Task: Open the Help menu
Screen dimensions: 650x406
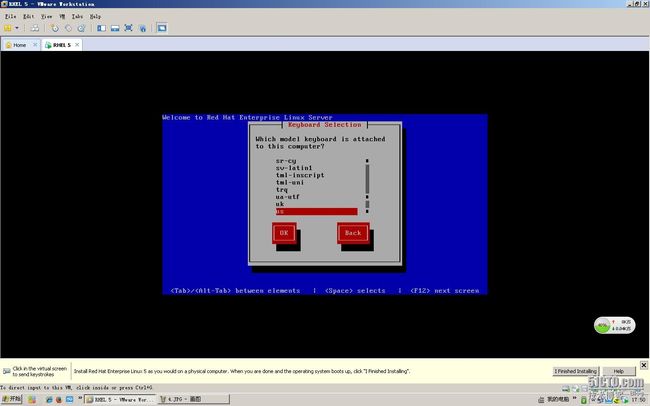Action: [95, 17]
